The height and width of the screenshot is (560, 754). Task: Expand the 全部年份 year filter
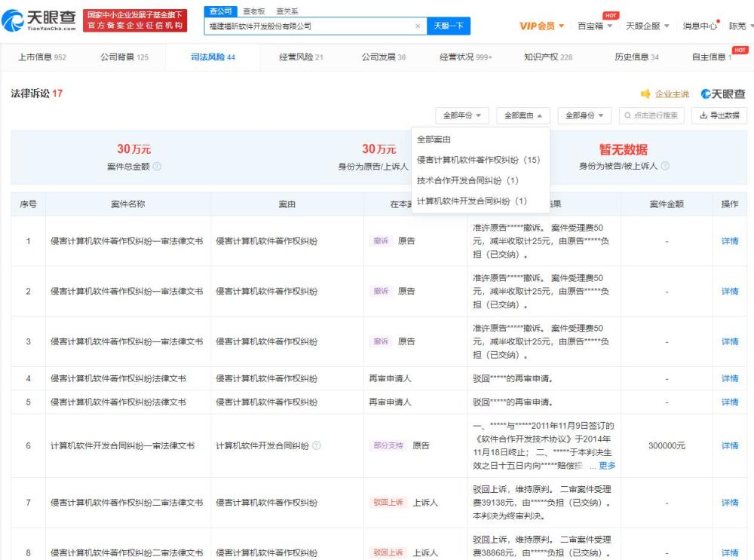tap(462, 115)
